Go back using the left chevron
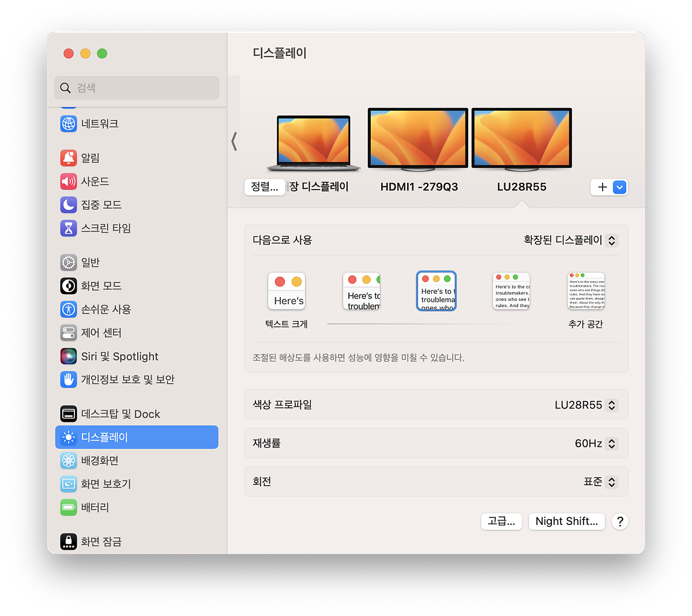692x616 pixels. (x=234, y=141)
